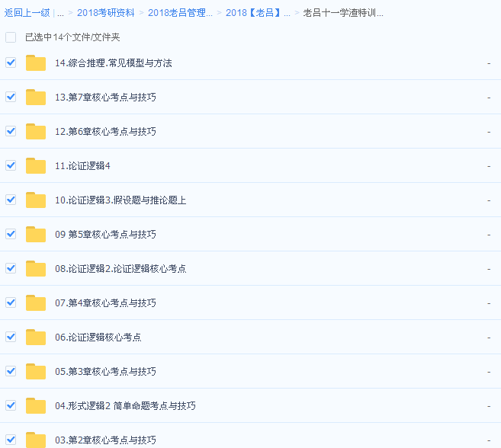Click folder icon beside 06.论证逻辑核心考点
Viewport: 501px width, 448px height.
tap(36, 338)
